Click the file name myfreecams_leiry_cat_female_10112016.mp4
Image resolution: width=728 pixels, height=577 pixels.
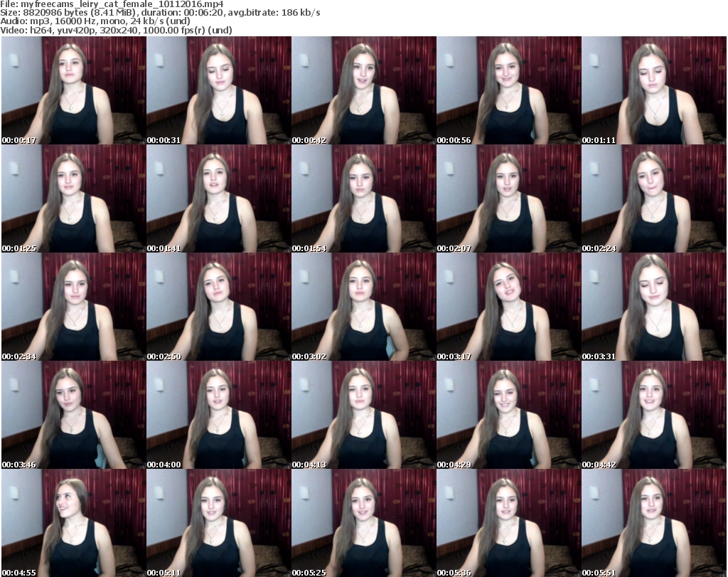122,4
